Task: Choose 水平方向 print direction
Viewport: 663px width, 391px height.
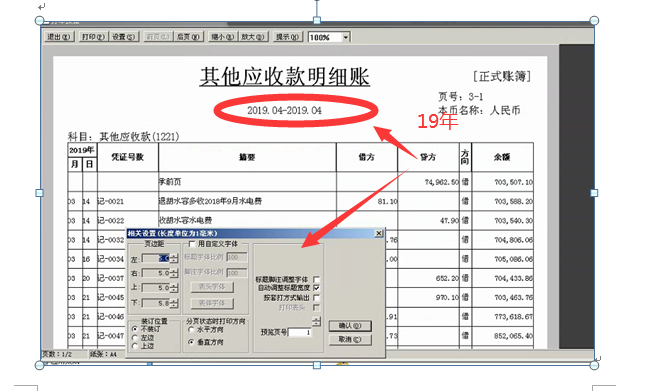Action: 191,329
